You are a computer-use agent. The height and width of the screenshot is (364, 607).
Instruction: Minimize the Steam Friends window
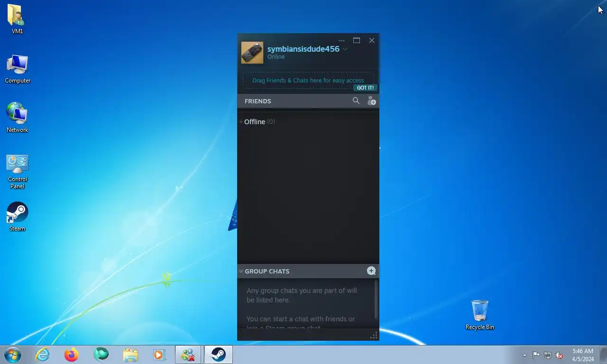coord(341,41)
